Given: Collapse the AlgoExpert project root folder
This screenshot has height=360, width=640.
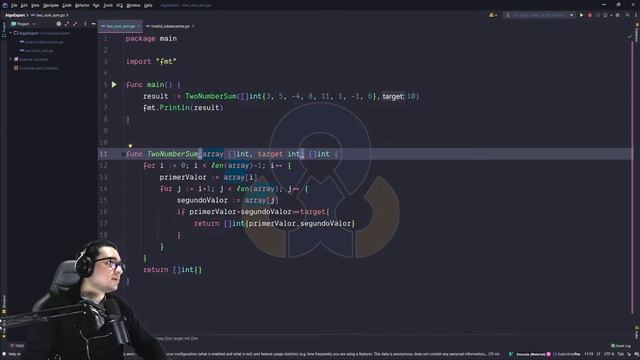Looking at the screenshot, I should click(11, 33).
